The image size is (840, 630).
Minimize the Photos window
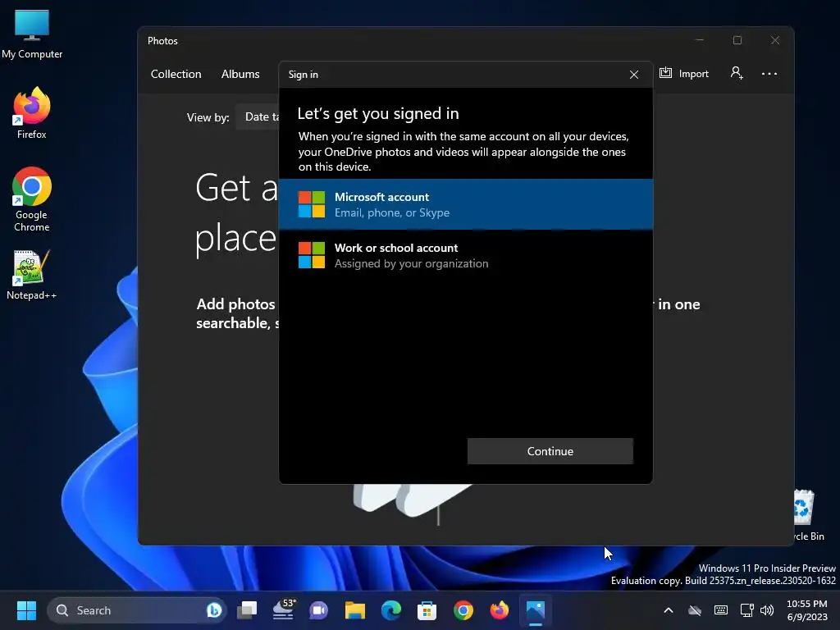pos(700,40)
